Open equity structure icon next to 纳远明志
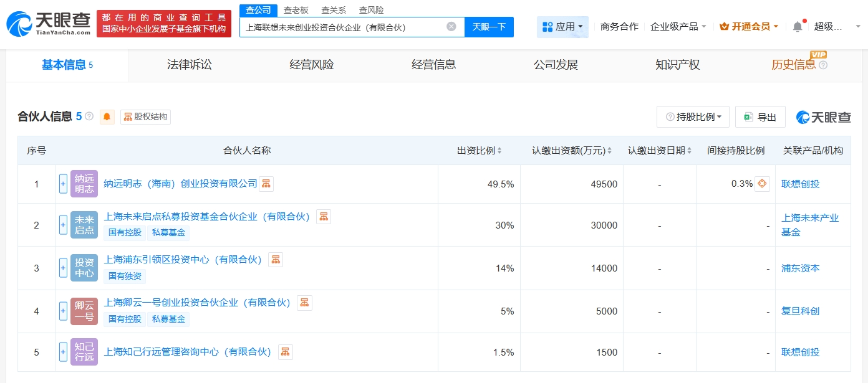This screenshot has height=383, width=868. click(x=266, y=184)
